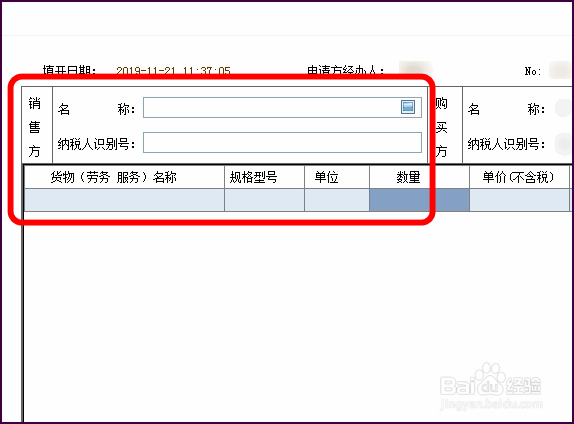Open the seller name lookup icon

(408, 107)
